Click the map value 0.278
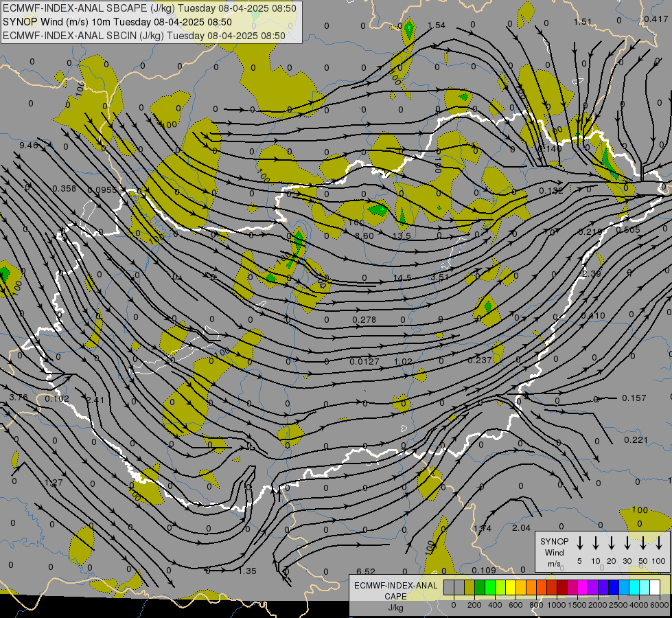The width and height of the screenshot is (672, 618). tap(364, 319)
